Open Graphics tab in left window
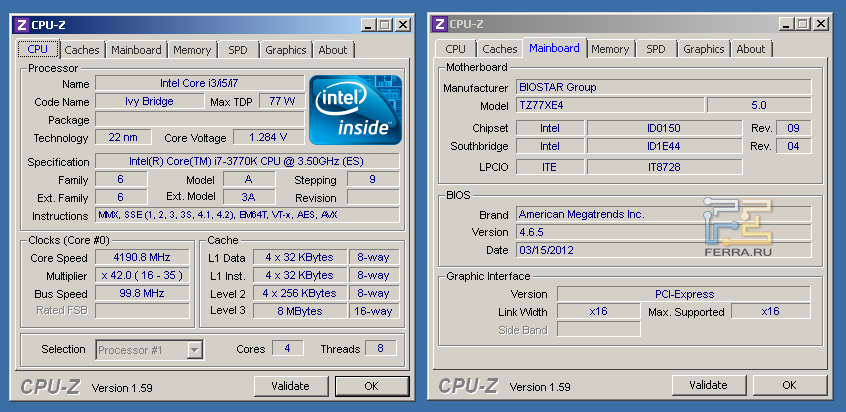 click(286, 50)
